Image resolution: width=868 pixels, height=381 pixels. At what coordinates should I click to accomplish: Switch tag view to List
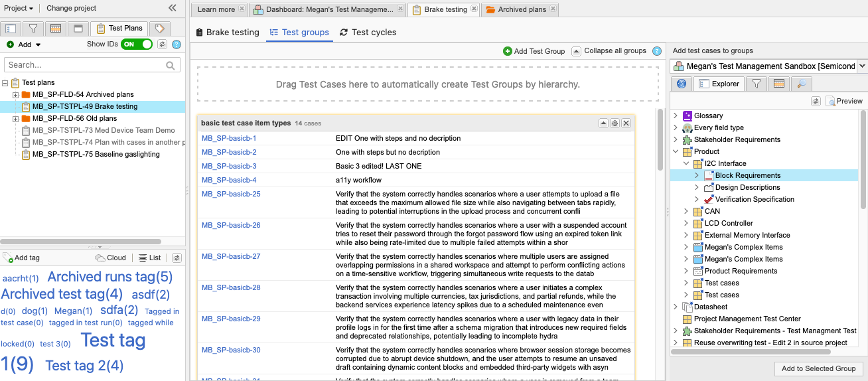coord(150,258)
